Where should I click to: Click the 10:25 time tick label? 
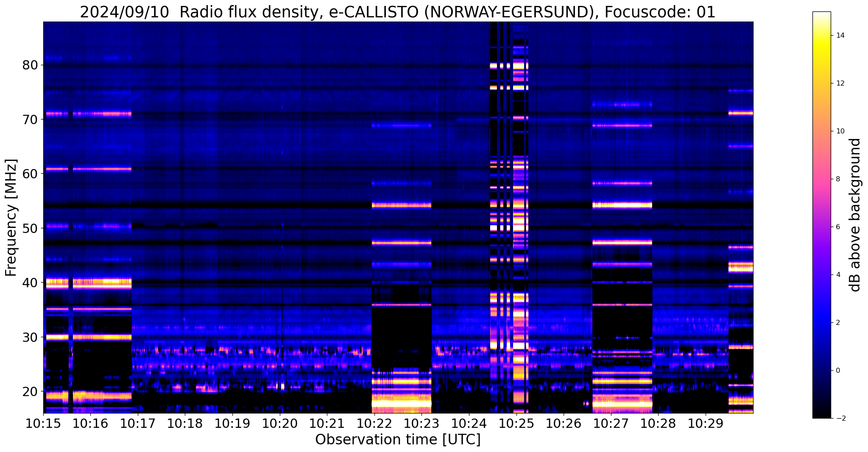click(x=516, y=424)
